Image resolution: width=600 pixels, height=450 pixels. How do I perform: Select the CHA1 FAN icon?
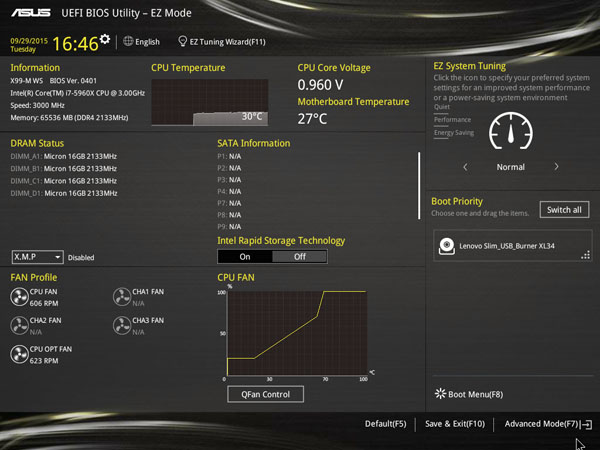(x=122, y=297)
